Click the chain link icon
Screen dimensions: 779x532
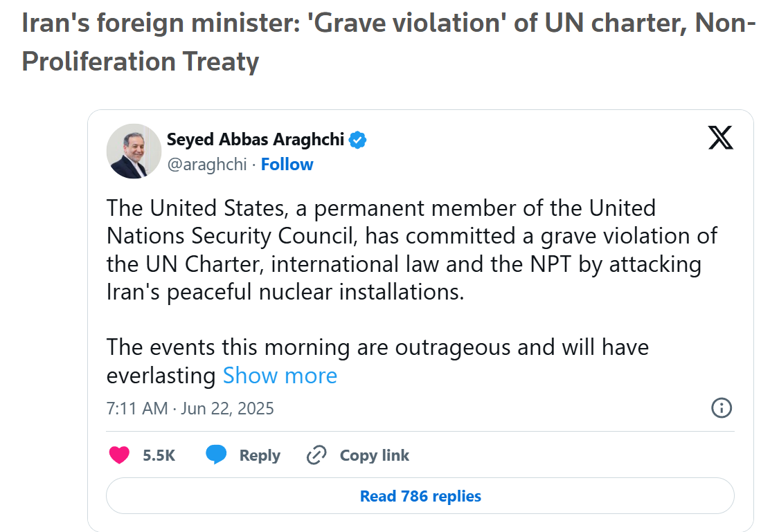[x=316, y=455]
